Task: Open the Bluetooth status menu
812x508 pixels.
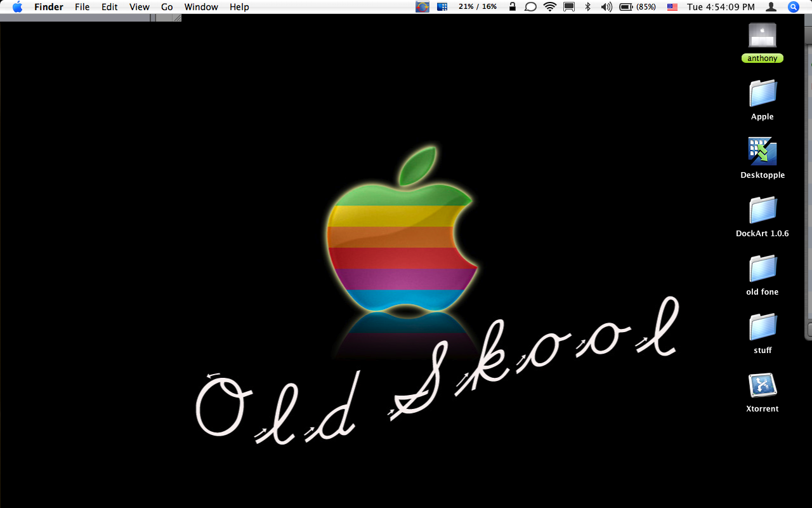Action: tap(587, 7)
